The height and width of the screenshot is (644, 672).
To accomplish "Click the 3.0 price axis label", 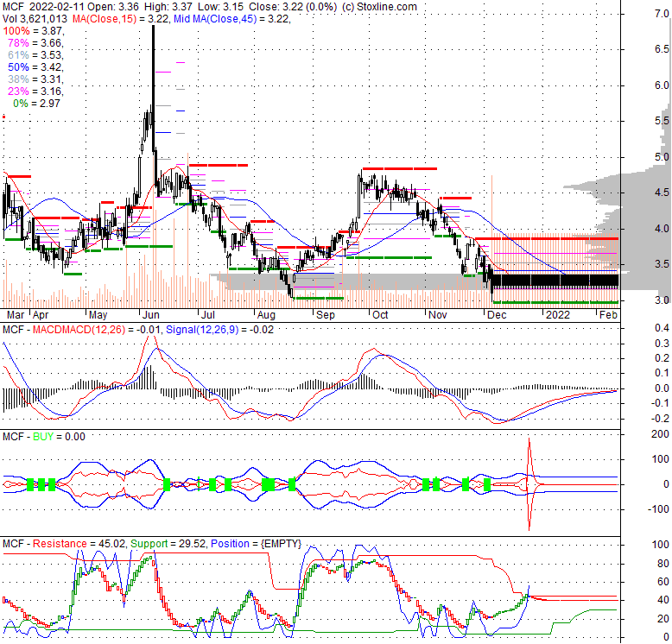I will [x=662, y=300].
